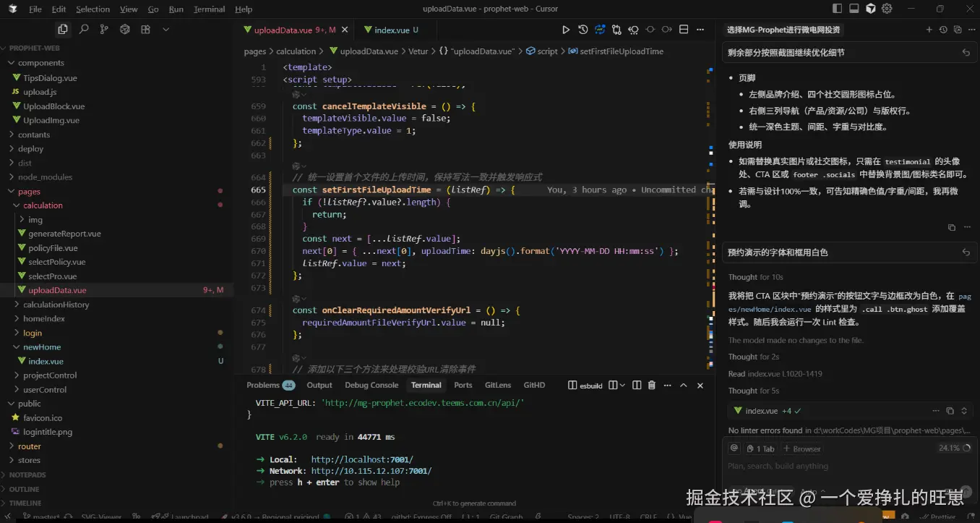The image size is (980, 523).
Task: Toggle the AI pane cube icon in title bar
Action: click(x=871, y=9)
